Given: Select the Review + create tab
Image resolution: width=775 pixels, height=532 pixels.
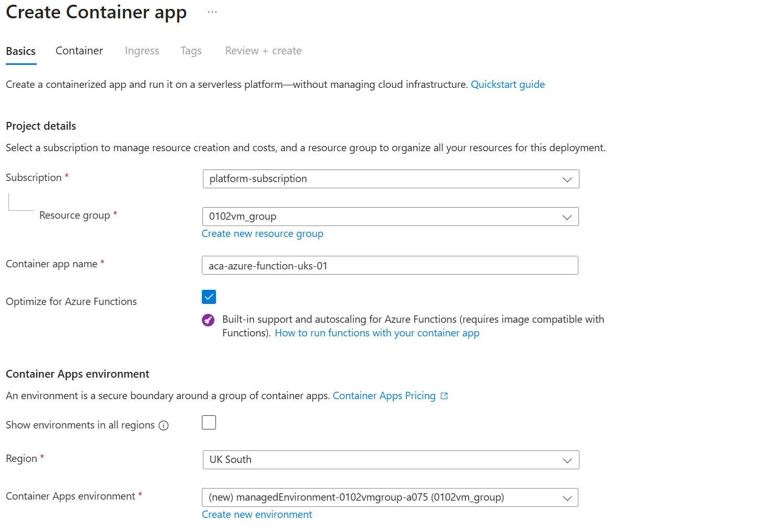Looking at the screenshot, I should 264,51.
